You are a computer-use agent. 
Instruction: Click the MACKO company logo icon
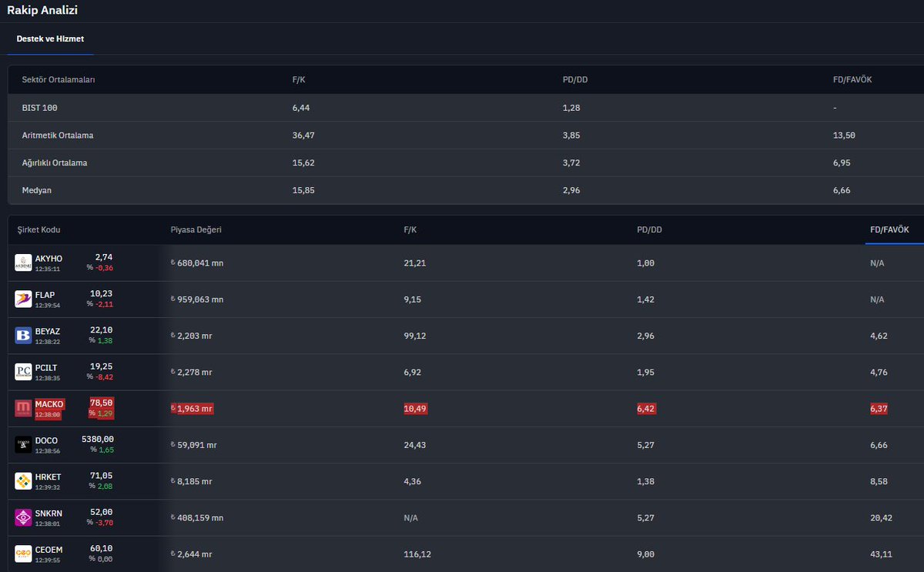23,409
